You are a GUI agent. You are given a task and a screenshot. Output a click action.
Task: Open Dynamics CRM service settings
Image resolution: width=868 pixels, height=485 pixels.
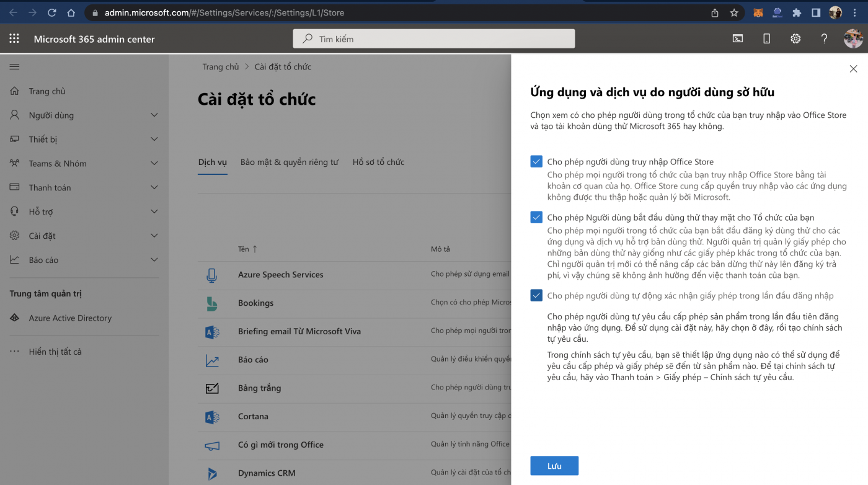coord(267,473)
